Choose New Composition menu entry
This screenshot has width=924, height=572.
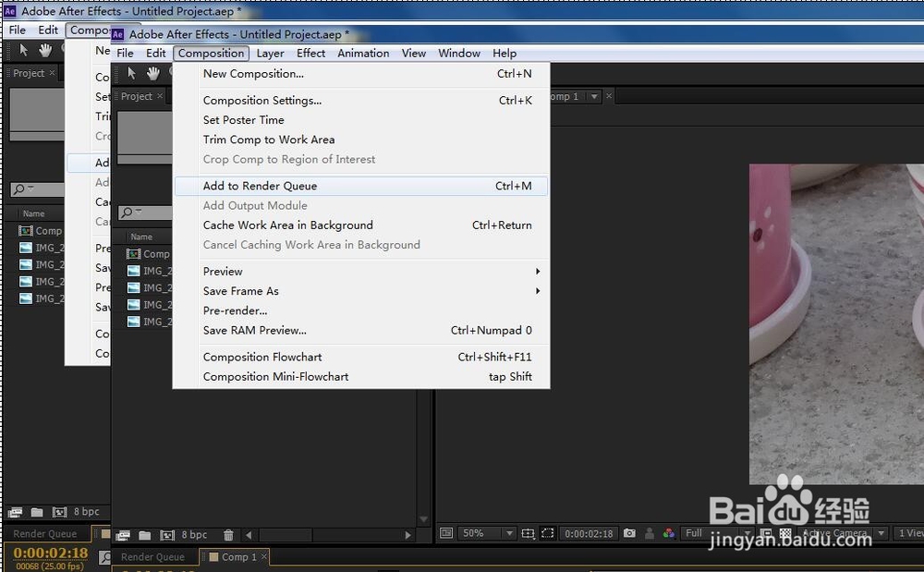pos(361,74)
